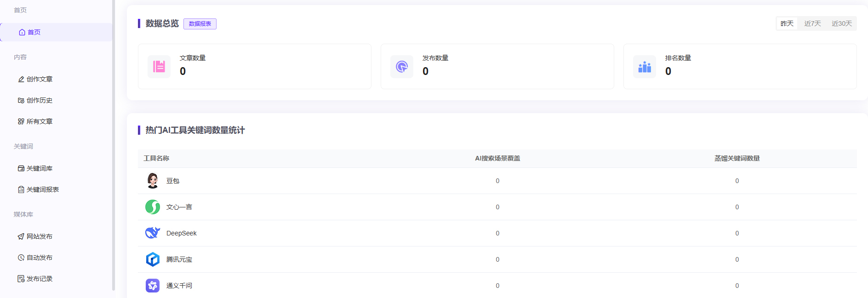This screenshot has width=868, height=298.
Task: Click the 豆包 tool name
Action: (173, 181)
